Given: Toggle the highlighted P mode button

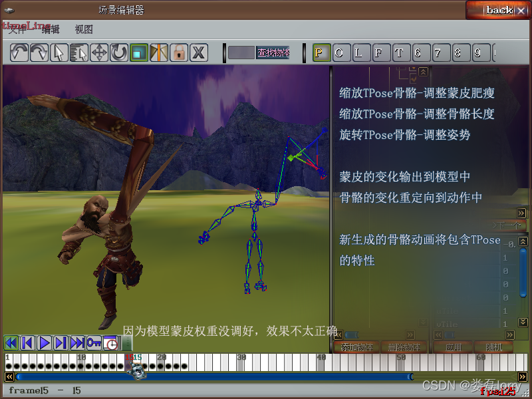Looking at the screenshot, I should tap(321, 53).
